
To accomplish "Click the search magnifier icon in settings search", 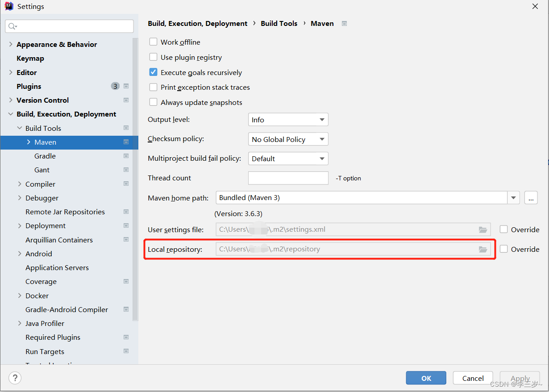I will (12, 26).
